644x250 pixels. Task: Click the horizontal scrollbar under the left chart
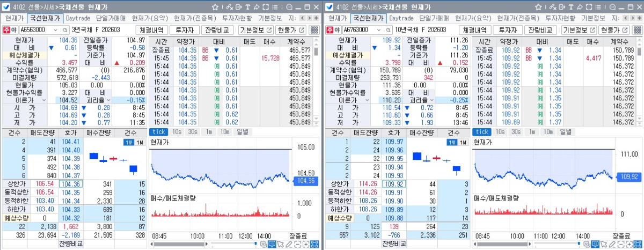click(x=179, y=244)
